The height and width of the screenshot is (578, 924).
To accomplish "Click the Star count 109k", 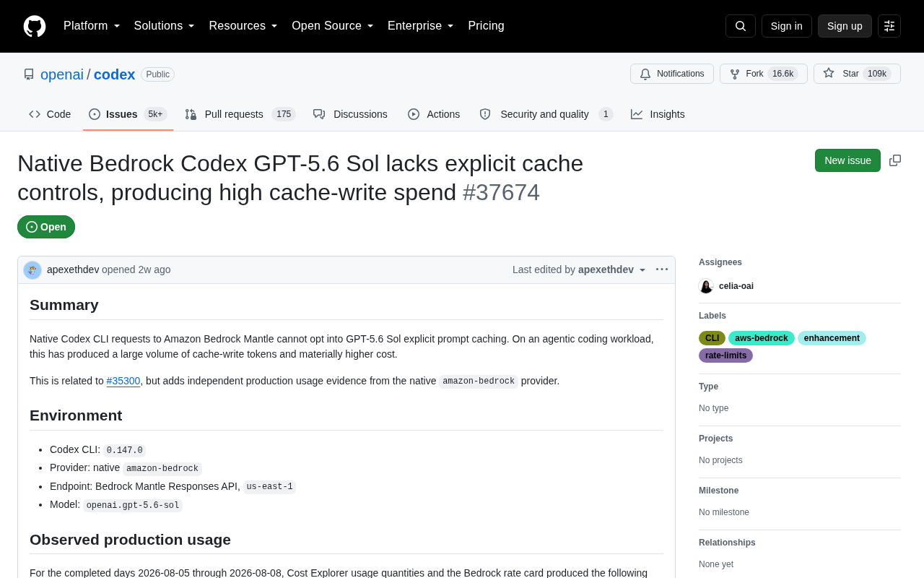I will pos(877,74).
